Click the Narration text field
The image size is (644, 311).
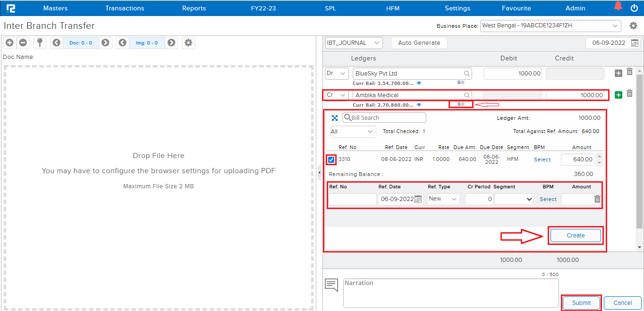450,293
